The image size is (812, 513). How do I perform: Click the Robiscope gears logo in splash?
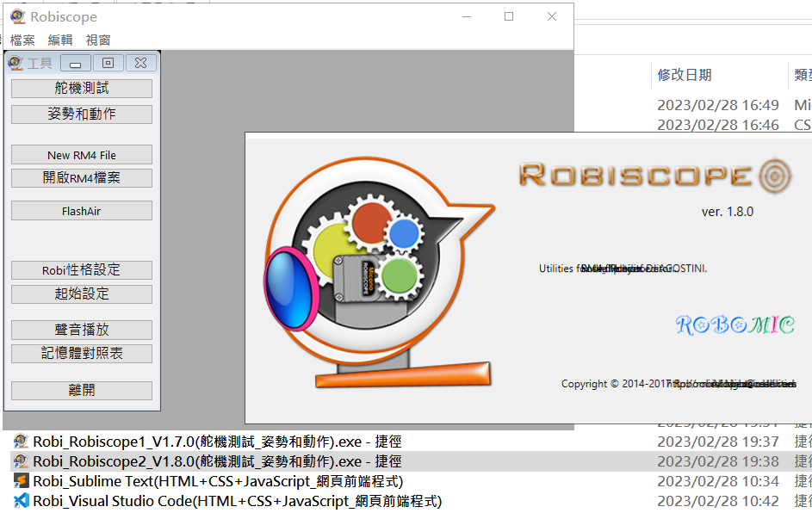pyautogui.click(x=379, y=273)
